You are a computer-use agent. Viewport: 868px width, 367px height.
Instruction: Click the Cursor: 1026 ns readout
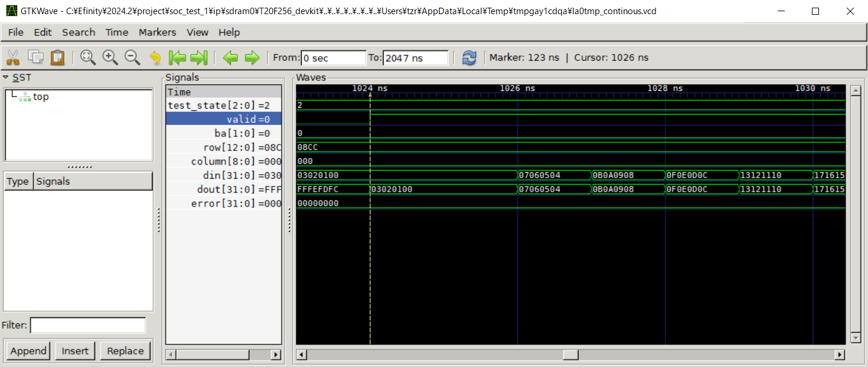pyautogui.click(x=611, y=58)
